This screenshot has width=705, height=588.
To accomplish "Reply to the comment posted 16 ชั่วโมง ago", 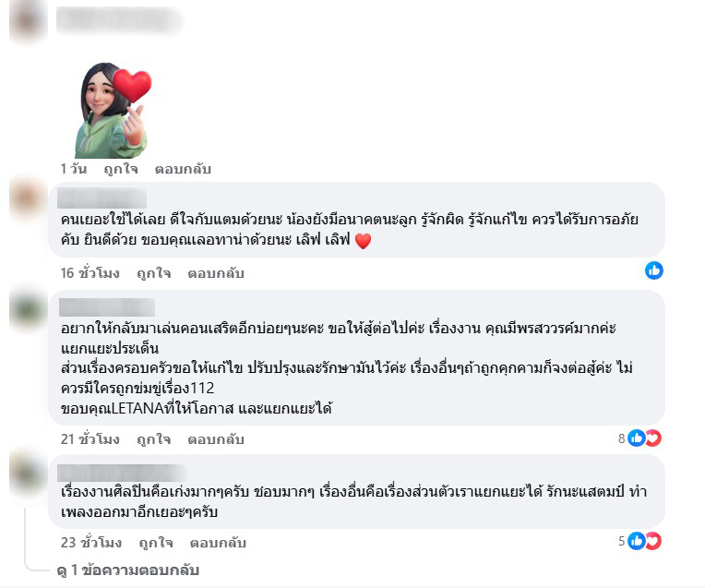I will point(216,273).
